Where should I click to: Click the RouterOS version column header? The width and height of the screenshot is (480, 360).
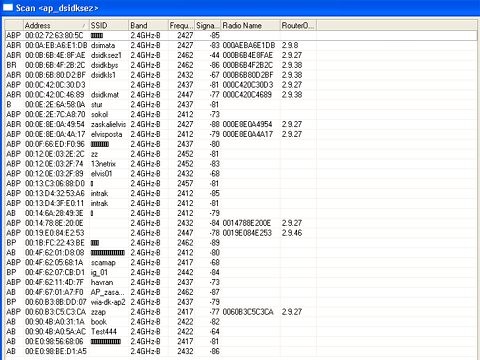[x=298, y=25]
